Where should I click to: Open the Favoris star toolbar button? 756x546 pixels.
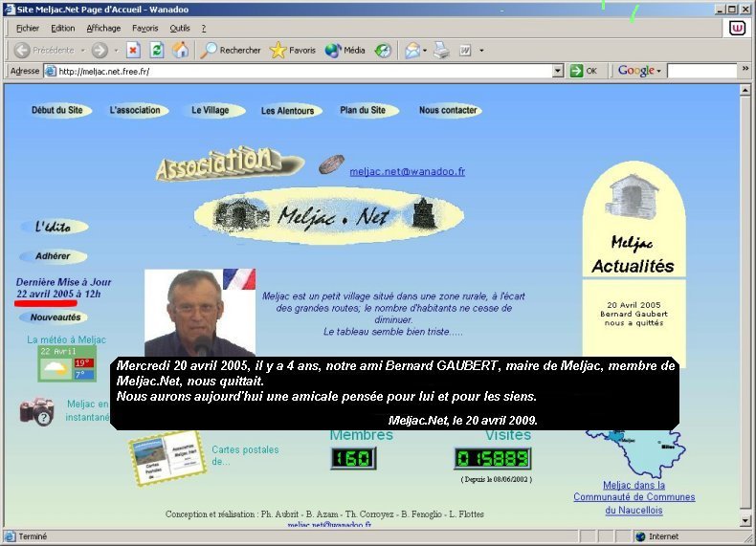293,50
